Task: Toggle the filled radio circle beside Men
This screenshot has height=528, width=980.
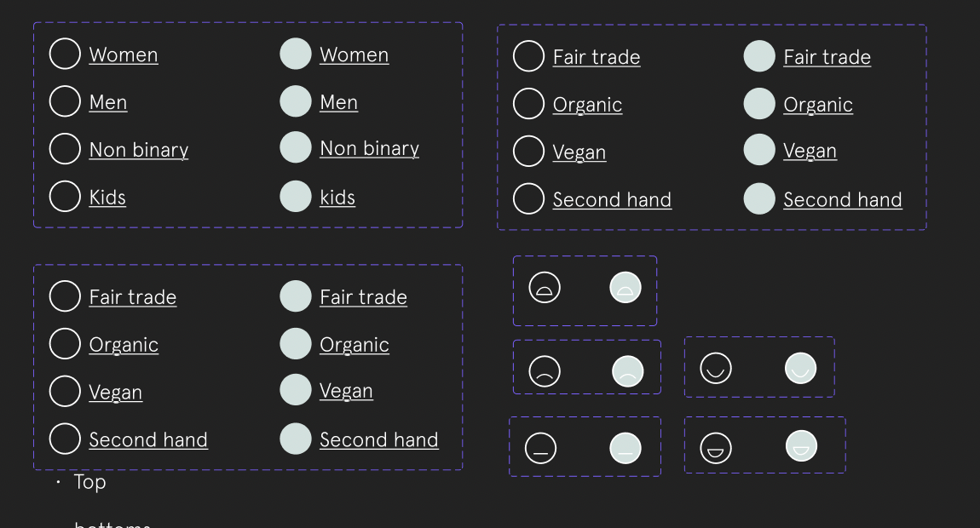Action: 296,101
